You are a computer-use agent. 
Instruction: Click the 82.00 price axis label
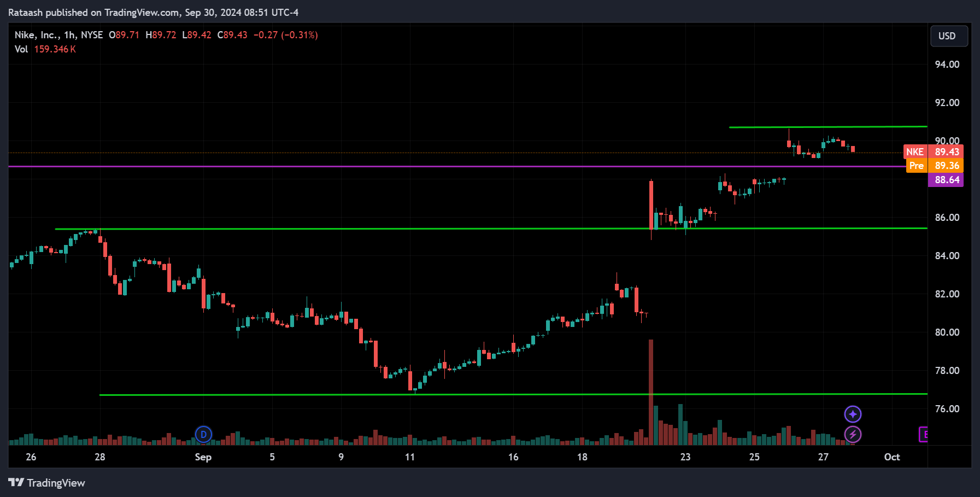tap(947, 294)
